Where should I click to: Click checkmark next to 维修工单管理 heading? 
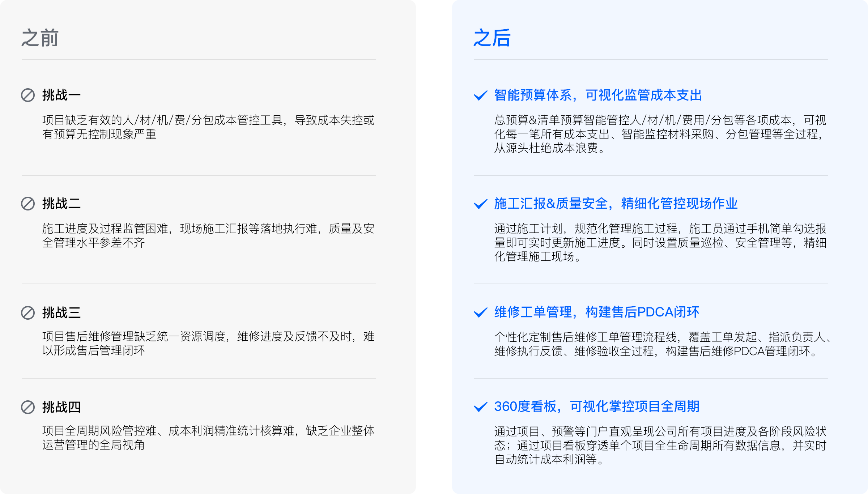point(480,312)
